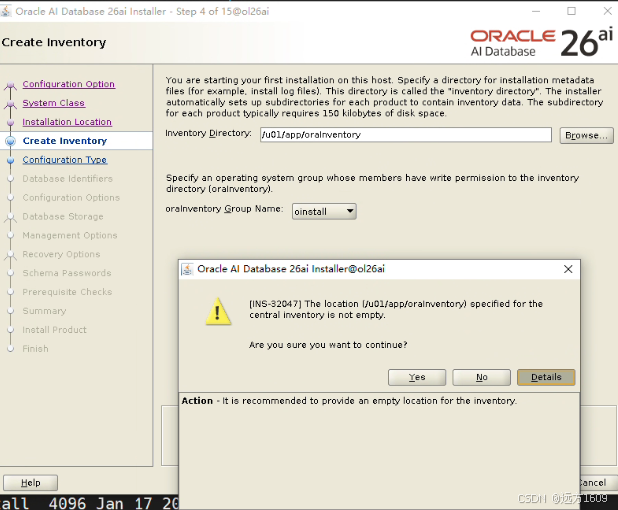Go to Installation Location step

point(67,122)
